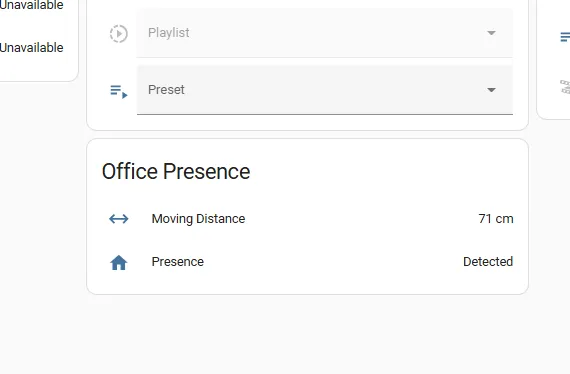
Task: Click the upper Unavailable status text
Action: pyautogui.click(x=32, y=5)
